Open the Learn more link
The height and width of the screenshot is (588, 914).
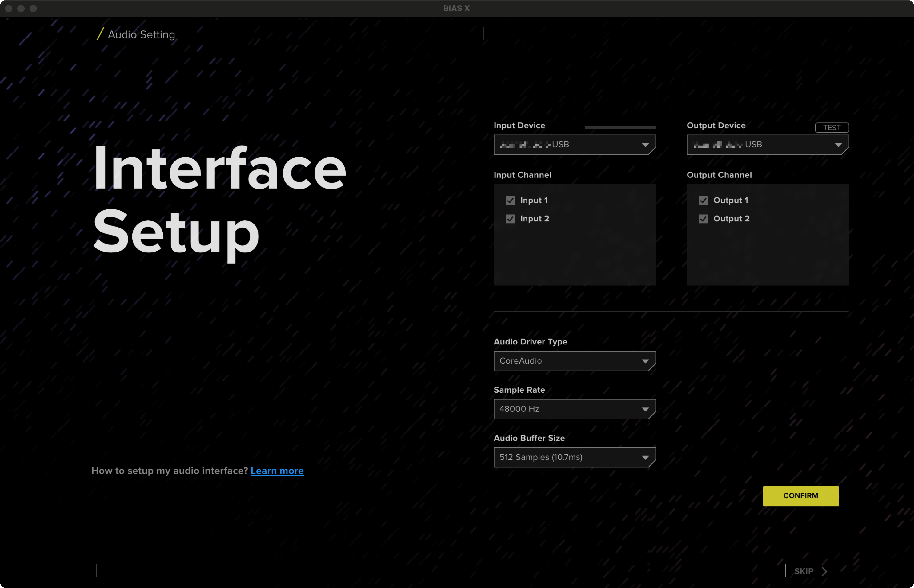[277, 471]
